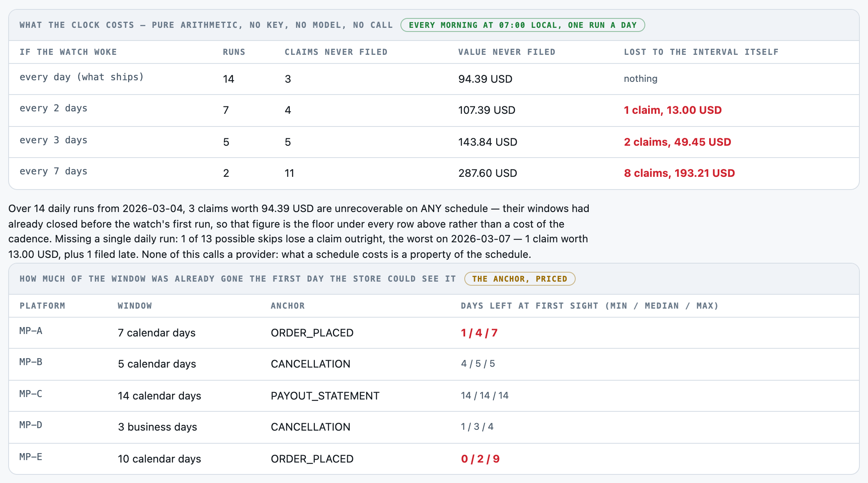Viewport: 868px width, 483px height.
Task: Click the '1 claim, 13.00 USD' loss value
Action: click(x=673, y=110)
